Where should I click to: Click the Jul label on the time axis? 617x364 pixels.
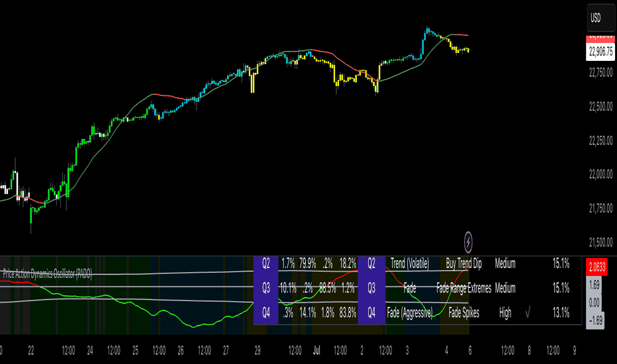tap(316, 350)
